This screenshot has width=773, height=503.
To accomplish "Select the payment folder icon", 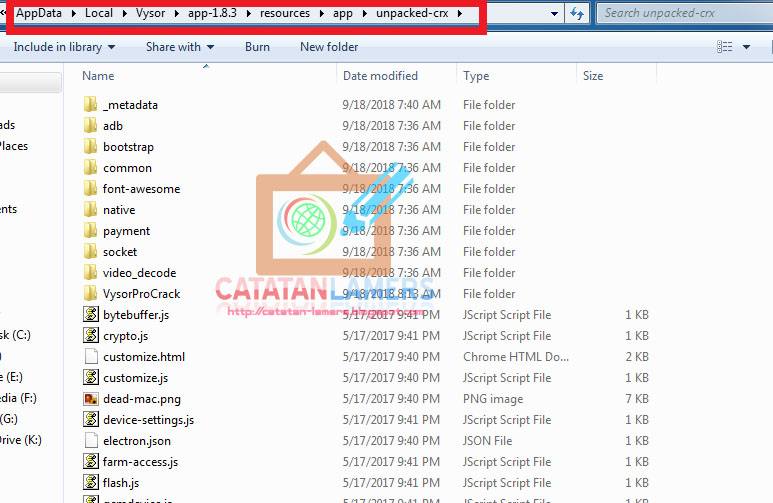I will pos(90,230).
